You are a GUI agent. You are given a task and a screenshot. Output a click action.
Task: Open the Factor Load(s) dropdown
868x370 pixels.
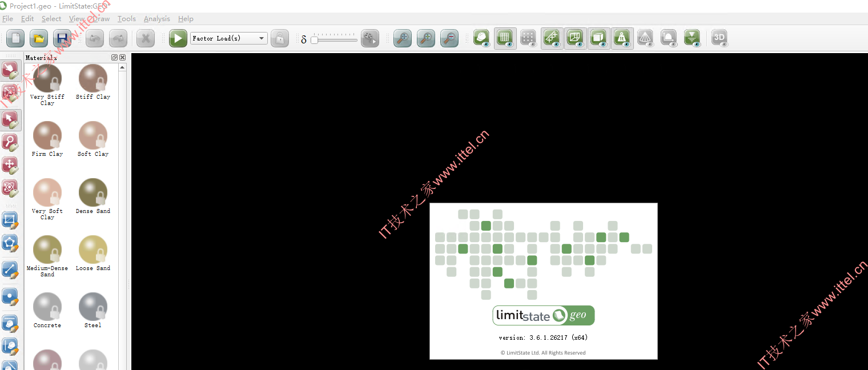229,38
